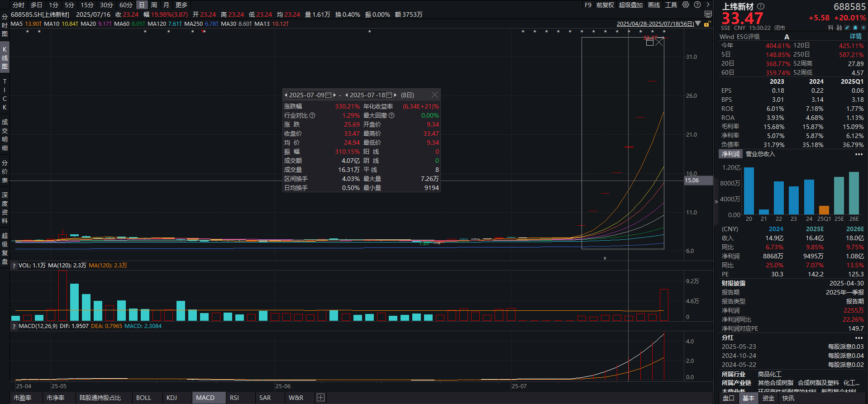Screen dimensions: 868x404
Task: Click the 融 tag under the price
Action: (x=839, y=28)
